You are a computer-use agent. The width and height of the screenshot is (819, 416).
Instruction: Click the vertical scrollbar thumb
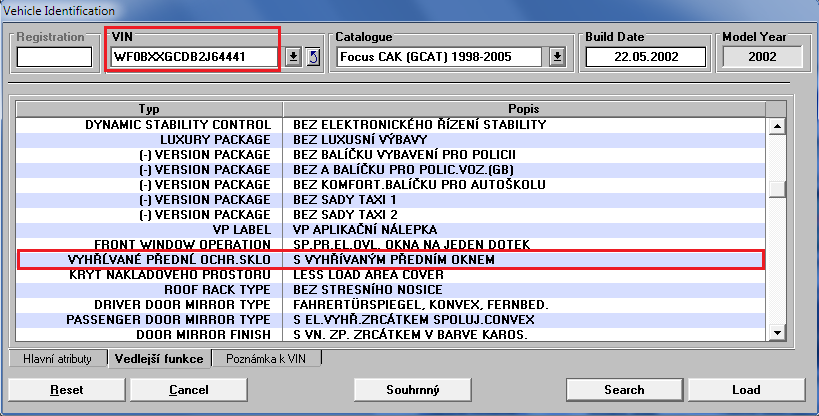coord(775,189)
